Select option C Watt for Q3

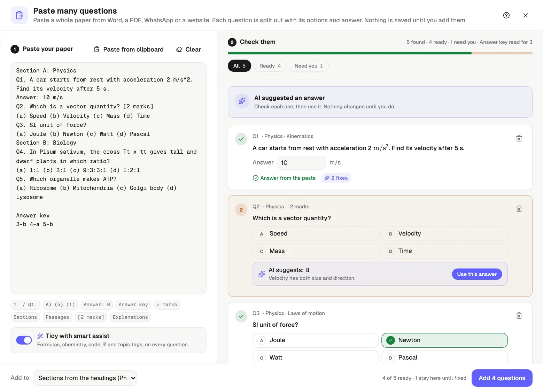tap(316, 358)
